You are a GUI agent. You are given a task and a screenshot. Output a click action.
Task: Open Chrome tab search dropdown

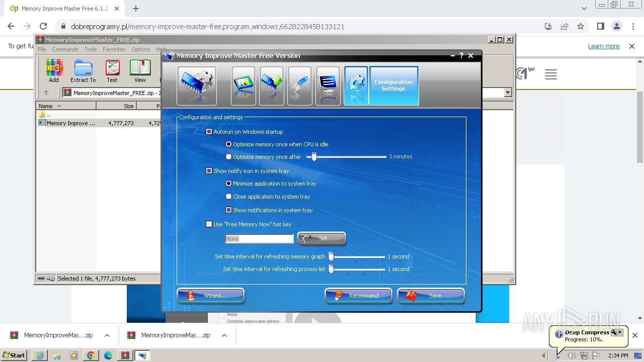584,9
